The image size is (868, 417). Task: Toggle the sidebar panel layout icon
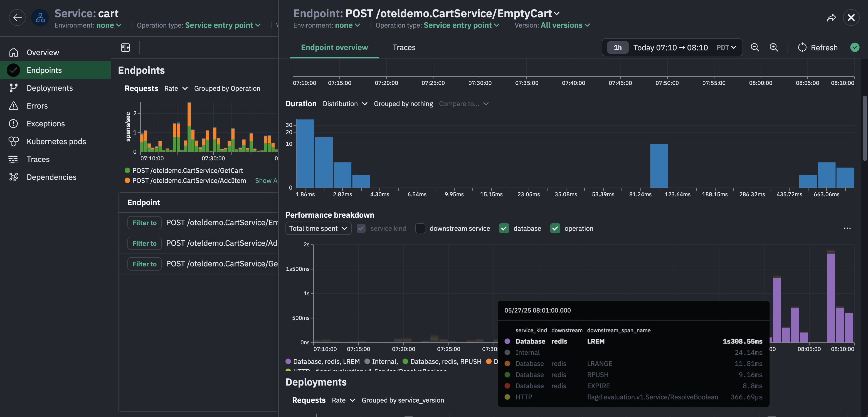click(125, 48)
